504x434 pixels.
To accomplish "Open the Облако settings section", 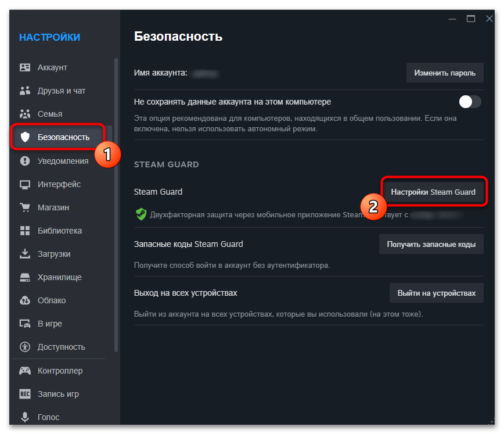I will [x=62, y=300].
